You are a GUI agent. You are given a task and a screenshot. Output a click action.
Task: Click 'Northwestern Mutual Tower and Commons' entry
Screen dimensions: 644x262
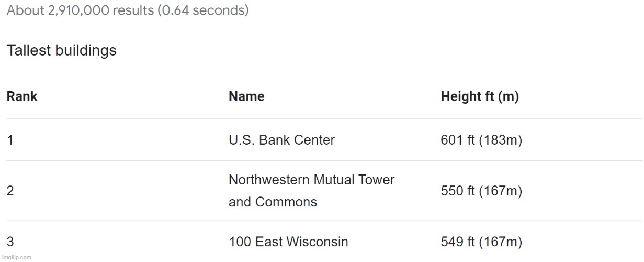click(x=311, y=191)
